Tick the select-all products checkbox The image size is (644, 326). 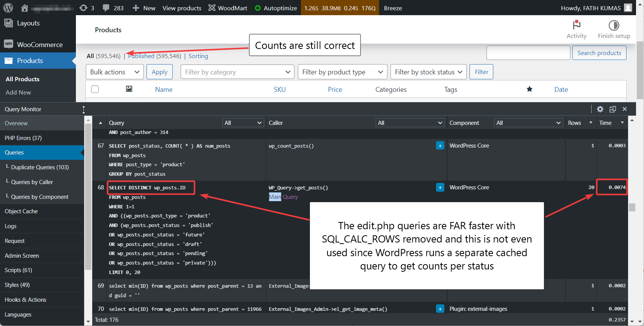click(x=95, y=89)
